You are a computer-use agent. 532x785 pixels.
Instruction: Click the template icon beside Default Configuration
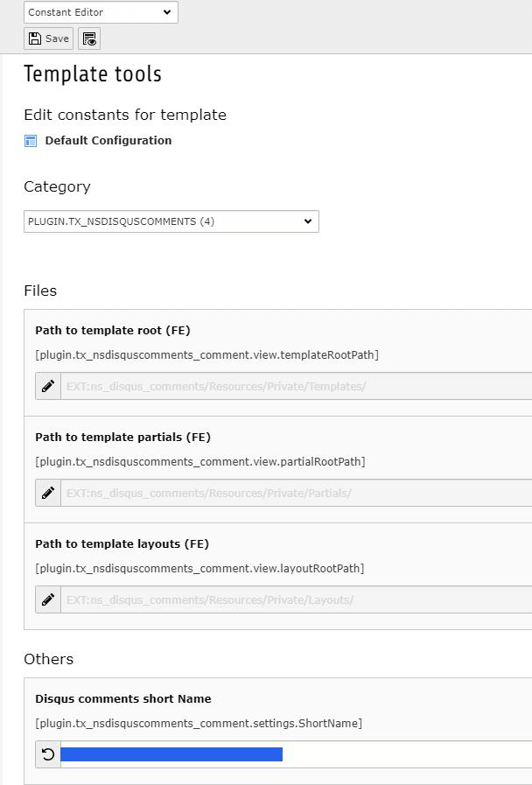point(31,141)
